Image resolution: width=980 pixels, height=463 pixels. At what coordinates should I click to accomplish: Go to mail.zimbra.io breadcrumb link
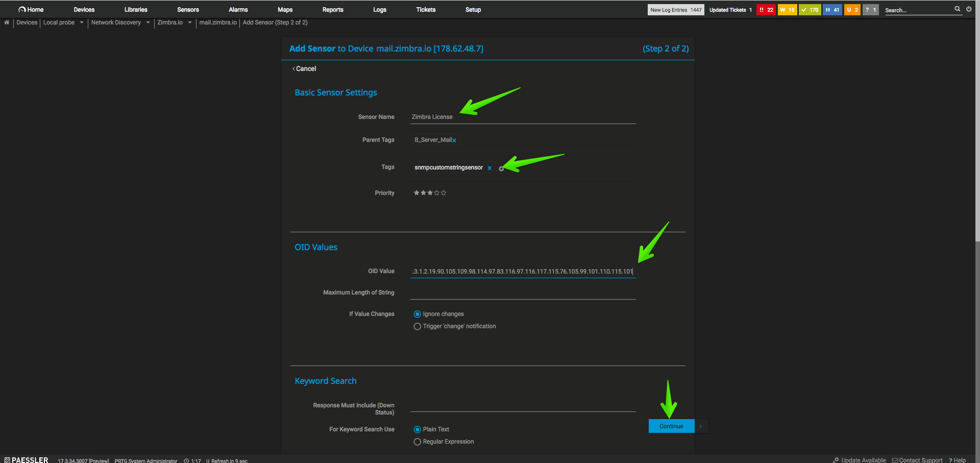click(218, 22)
